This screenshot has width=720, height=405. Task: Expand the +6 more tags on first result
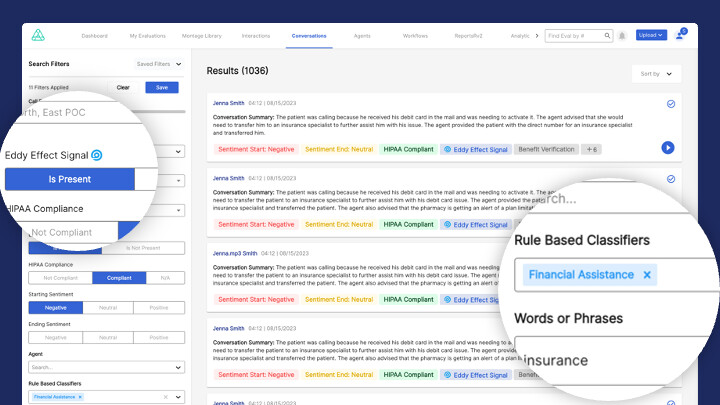591,149
